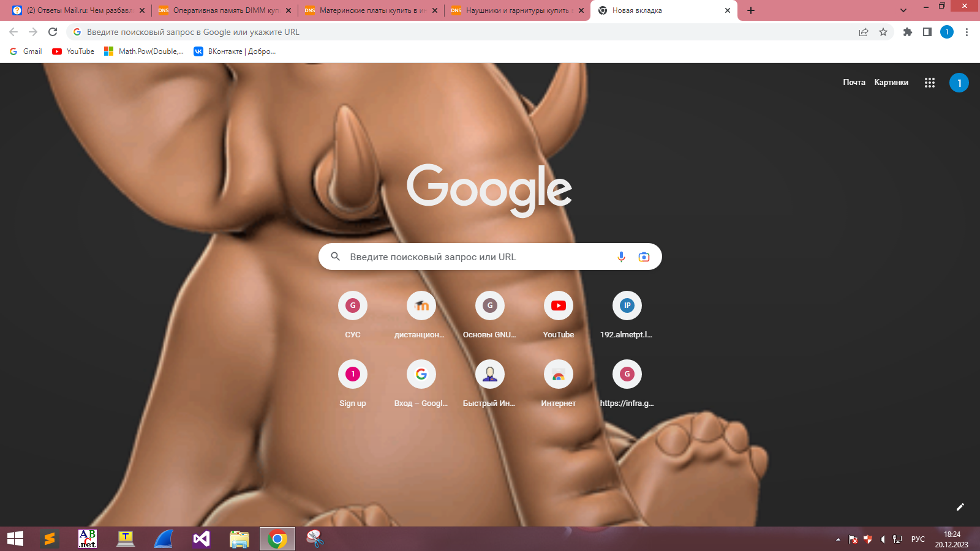Close the Материнские платы tab

click(x=435, y=10)
